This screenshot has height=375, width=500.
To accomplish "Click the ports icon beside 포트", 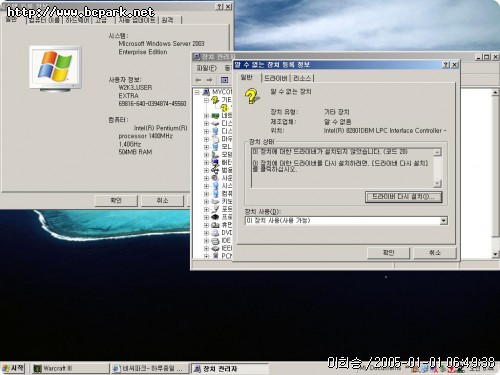I will (x=215, y=209).
